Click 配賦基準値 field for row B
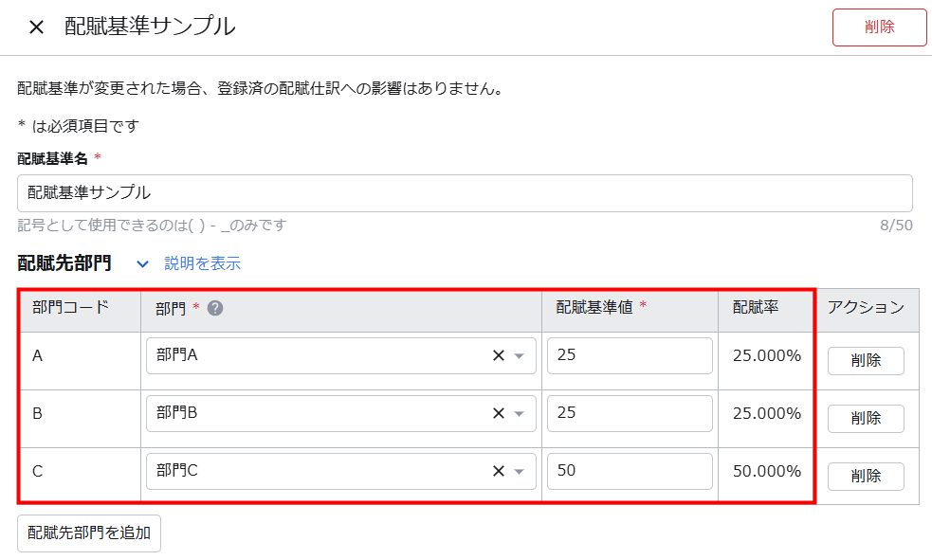 click(629, 414)
